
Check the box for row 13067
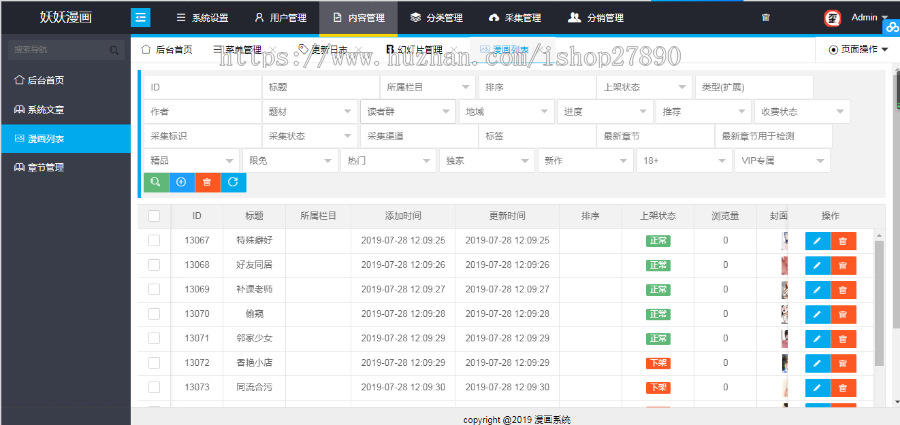(154, 241)
